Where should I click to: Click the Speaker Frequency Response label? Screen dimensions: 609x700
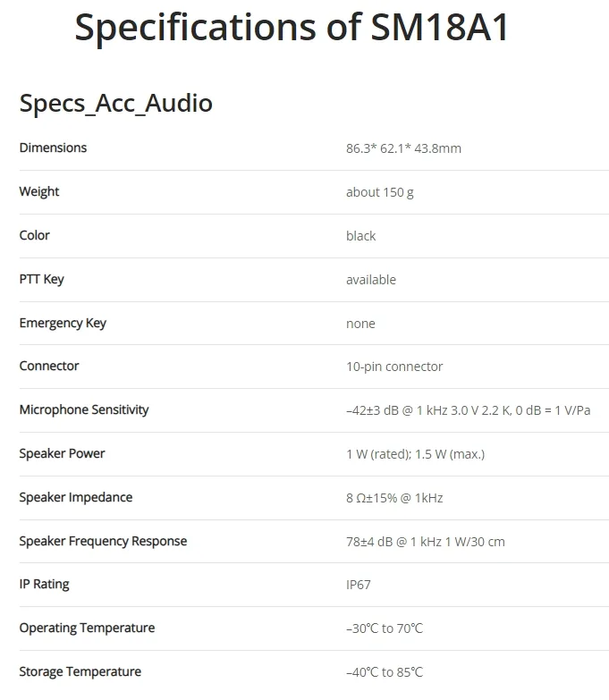pos(103,541)
